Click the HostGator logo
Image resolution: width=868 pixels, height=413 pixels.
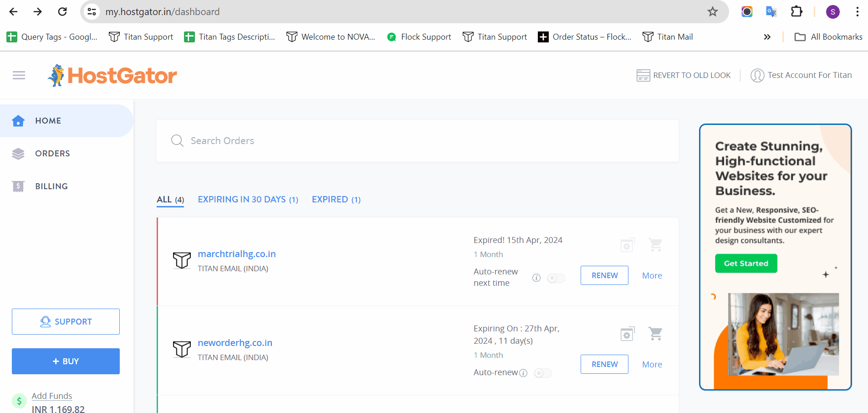click(112, 75)
